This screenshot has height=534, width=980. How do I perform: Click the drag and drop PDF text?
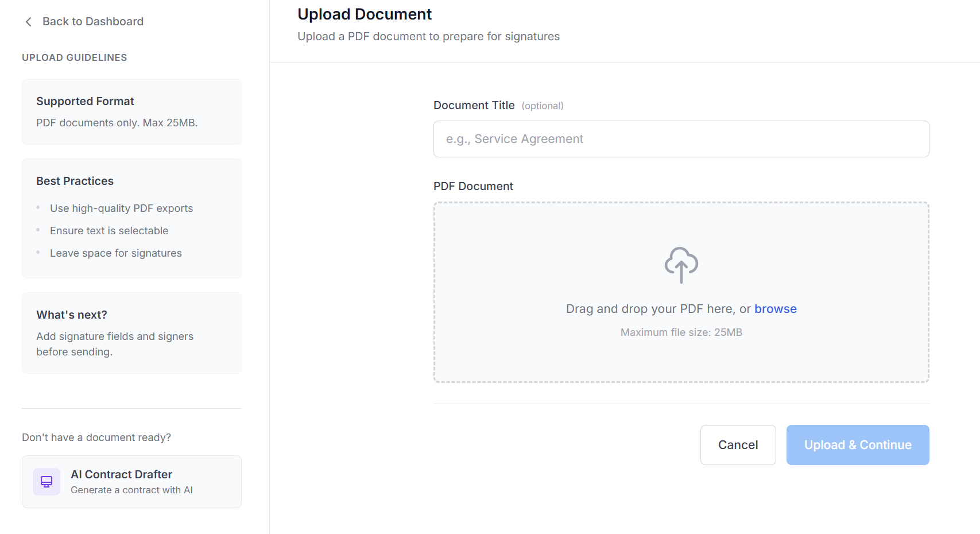pos(657,309)
